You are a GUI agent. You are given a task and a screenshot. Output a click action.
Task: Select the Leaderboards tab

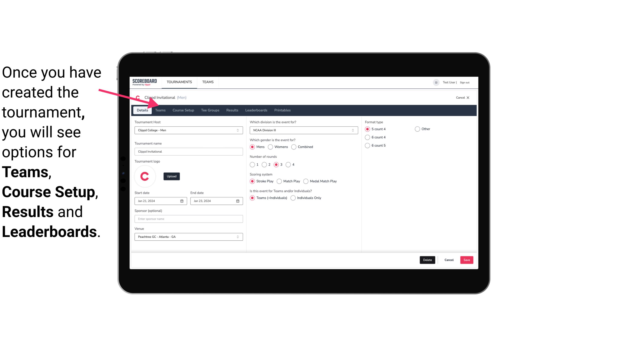pos(256,110)
